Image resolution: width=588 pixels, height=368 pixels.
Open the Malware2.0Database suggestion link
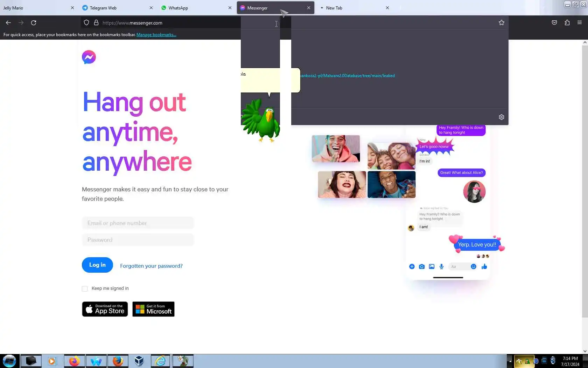click(x=348, y=76)
